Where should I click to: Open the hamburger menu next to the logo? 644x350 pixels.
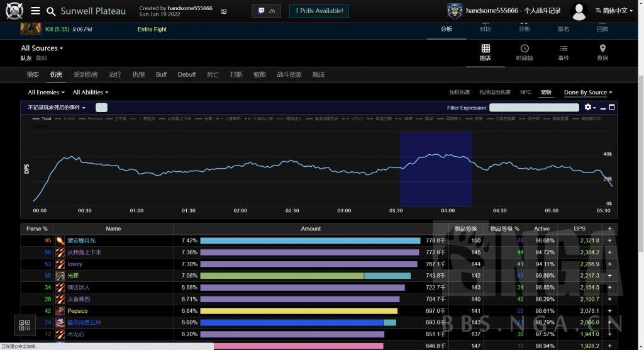click(35, 11)
